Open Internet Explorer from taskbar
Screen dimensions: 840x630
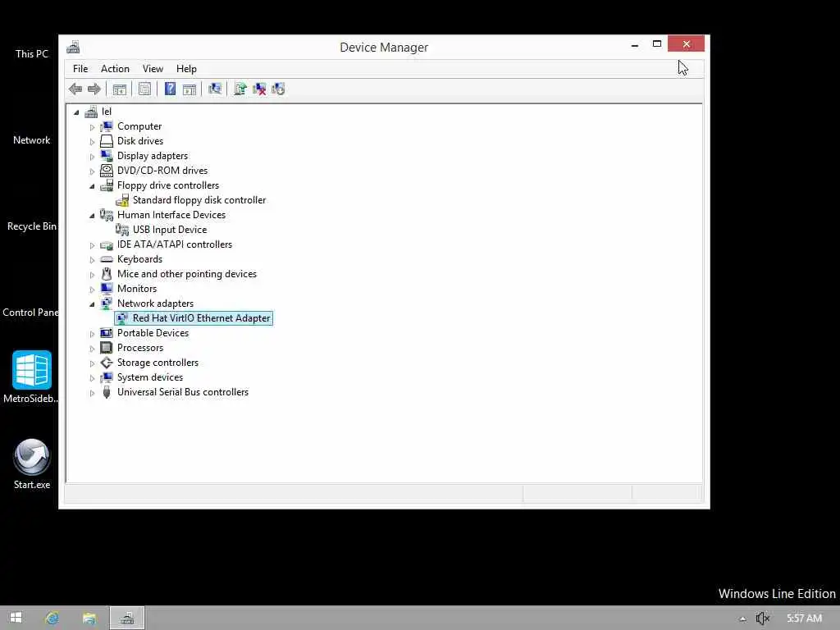coord(52,618)
